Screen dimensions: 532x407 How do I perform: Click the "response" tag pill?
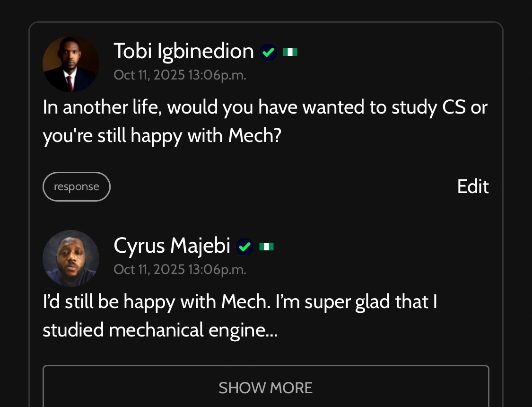[77, 186]
